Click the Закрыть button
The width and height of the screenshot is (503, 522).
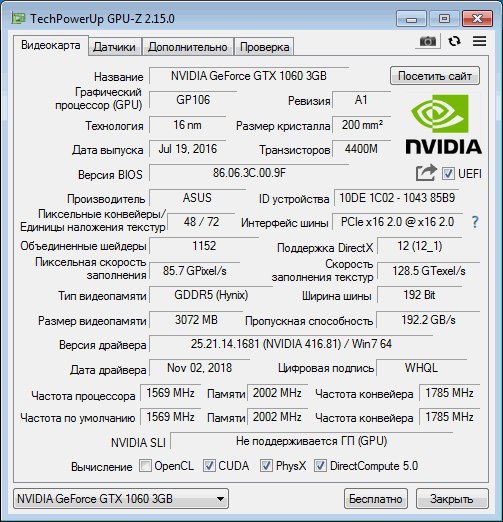[452, 499]
